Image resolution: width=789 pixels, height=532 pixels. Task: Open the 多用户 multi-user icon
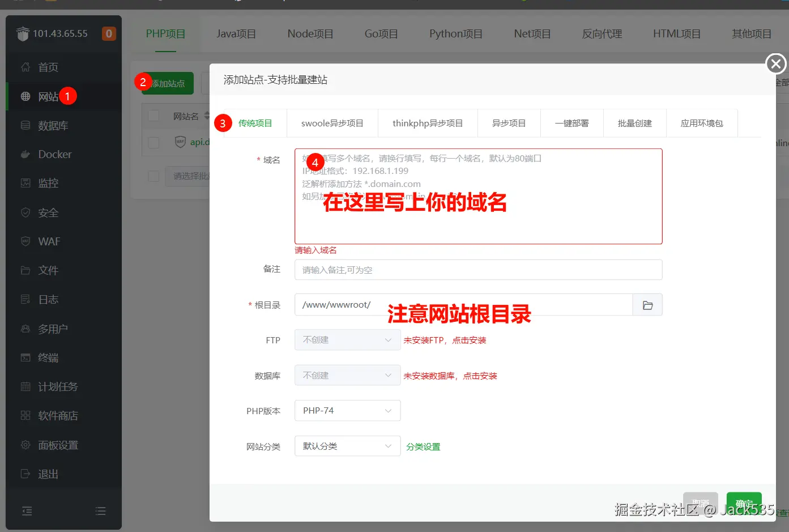[25, 329]
